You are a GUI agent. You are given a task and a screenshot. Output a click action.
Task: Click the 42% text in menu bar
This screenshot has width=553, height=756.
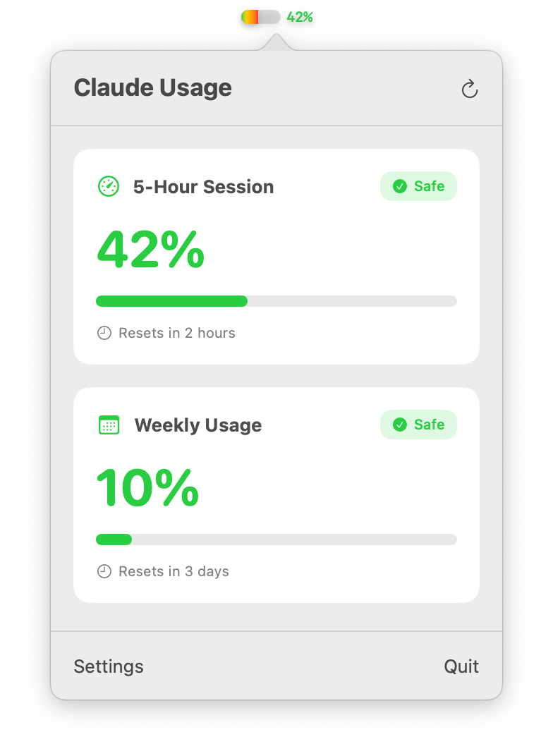pos(299,18)
